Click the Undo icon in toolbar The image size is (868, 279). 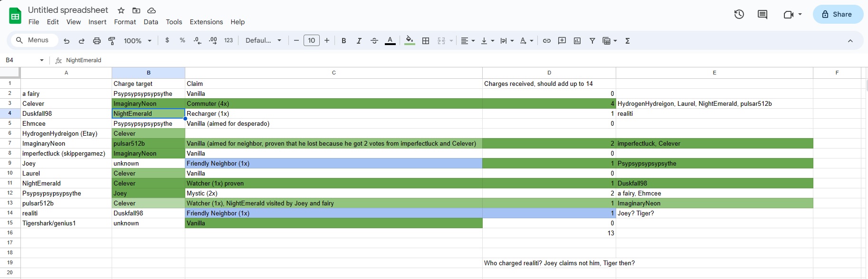click(x=67, y=41)
